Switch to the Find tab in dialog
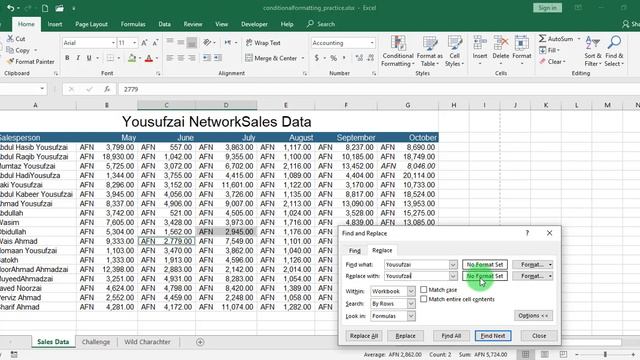640x360 pixels. tap(355, 251)
